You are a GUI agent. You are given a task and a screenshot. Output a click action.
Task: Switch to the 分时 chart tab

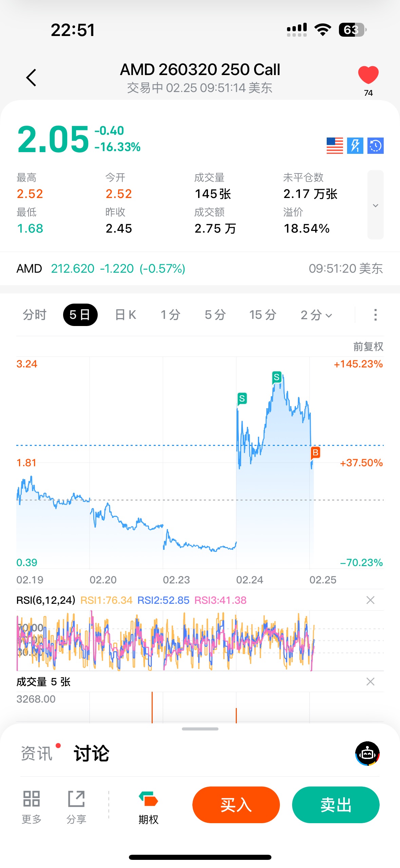point(34,315)
